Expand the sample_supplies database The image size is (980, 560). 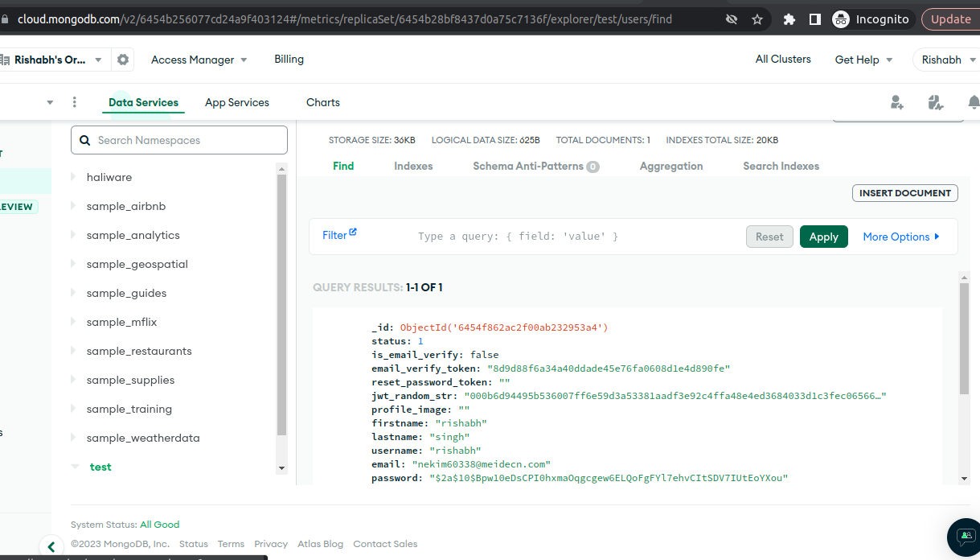point(74,380)
